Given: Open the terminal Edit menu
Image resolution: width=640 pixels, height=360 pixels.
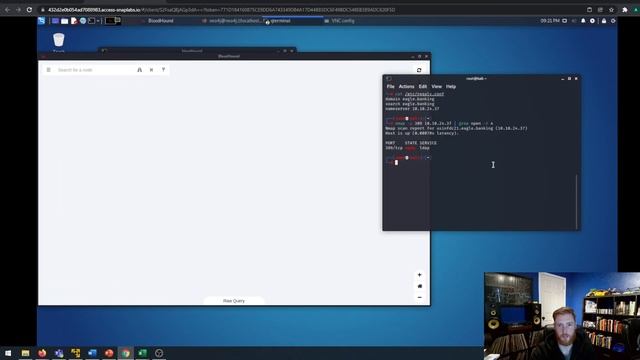Looking at the screenshot, I should coord(423,87).
